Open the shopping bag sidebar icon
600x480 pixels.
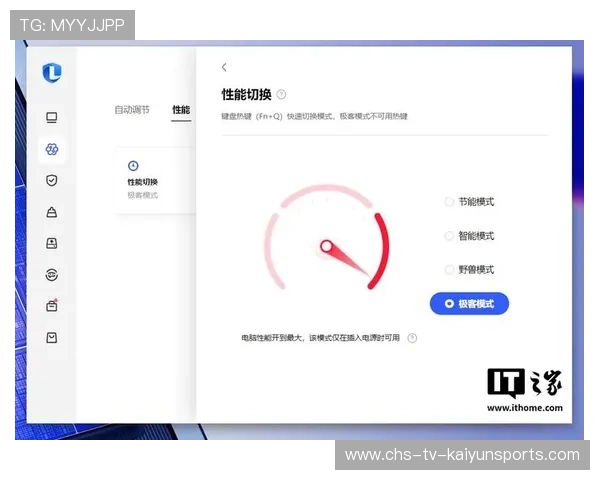point(52,338)
